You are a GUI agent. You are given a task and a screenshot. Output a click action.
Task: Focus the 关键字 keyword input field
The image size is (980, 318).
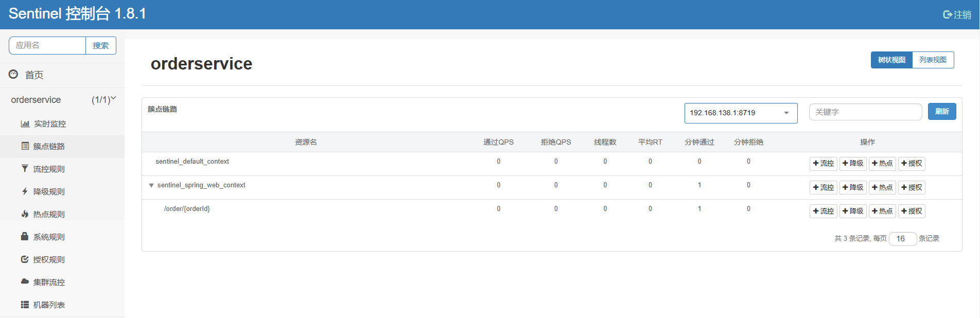pyautogui.click(x=865, y=112)
